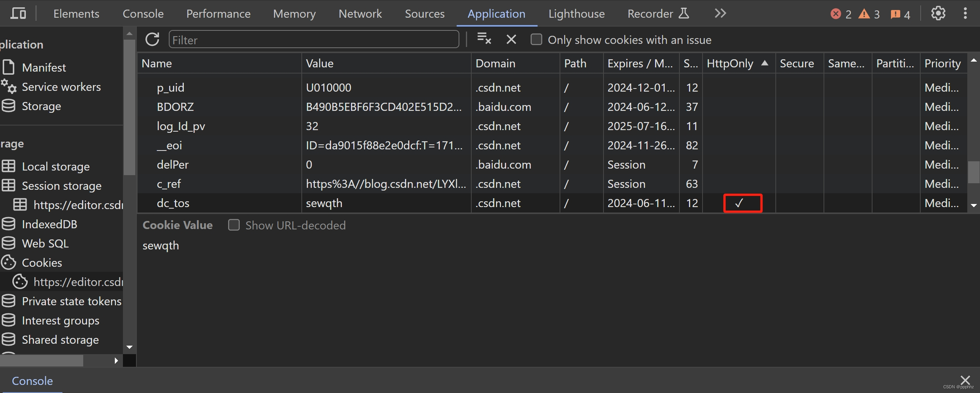Viewport: 980px width, 393px height.
Task: Open DevTools settings gear
Action: [x=938, y=13]
